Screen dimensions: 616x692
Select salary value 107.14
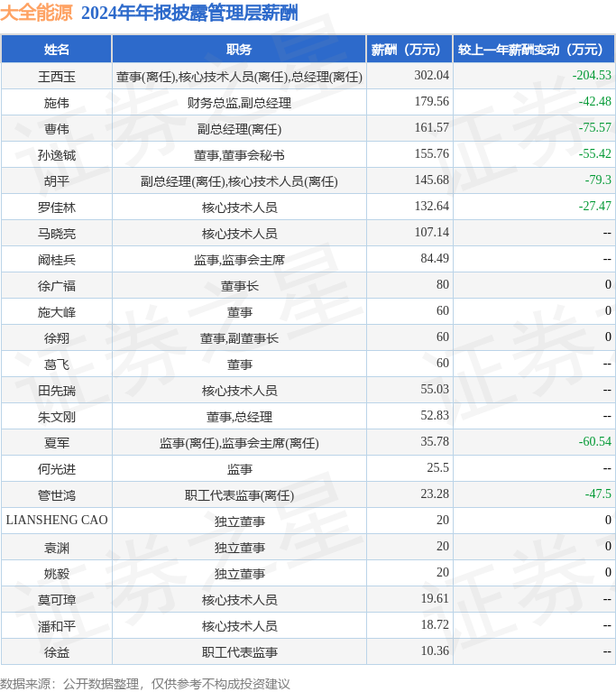[x=431, y=232]
